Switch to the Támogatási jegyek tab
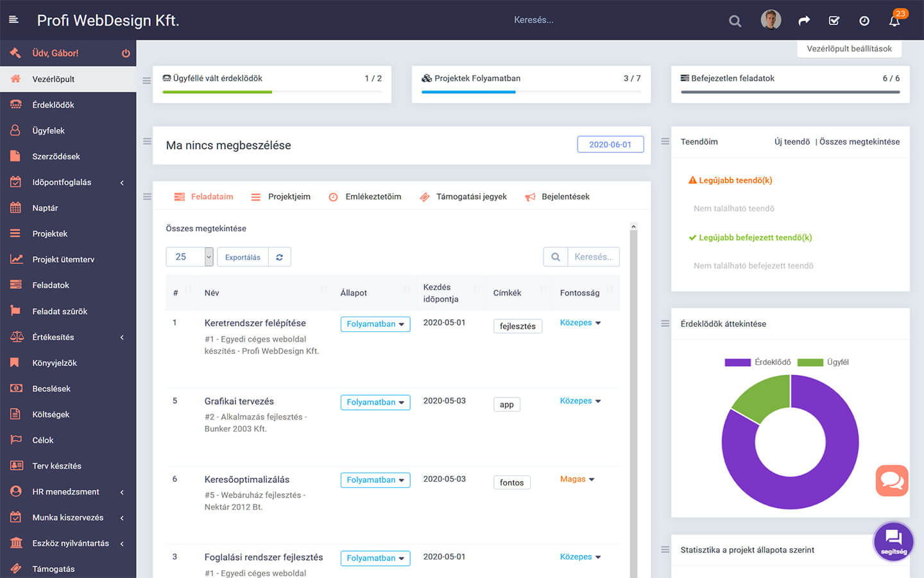 (x=463, y=197)
